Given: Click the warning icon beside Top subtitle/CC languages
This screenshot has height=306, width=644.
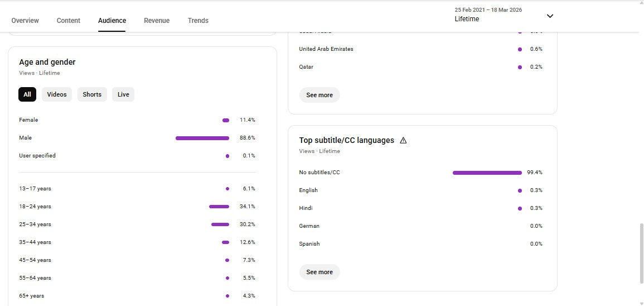Looking at the screenshot, I should coord(403,141).
